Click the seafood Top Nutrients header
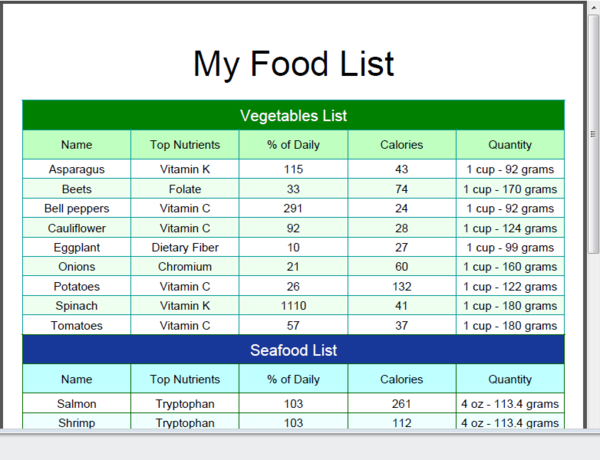The width and height of the screenshot is (600, 460). pos(185,379)
